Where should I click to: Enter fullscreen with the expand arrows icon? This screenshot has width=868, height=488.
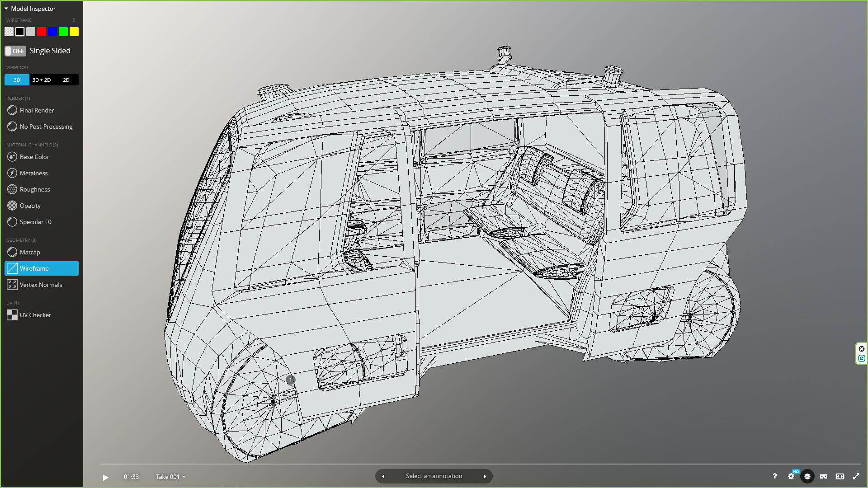point(856,476)
